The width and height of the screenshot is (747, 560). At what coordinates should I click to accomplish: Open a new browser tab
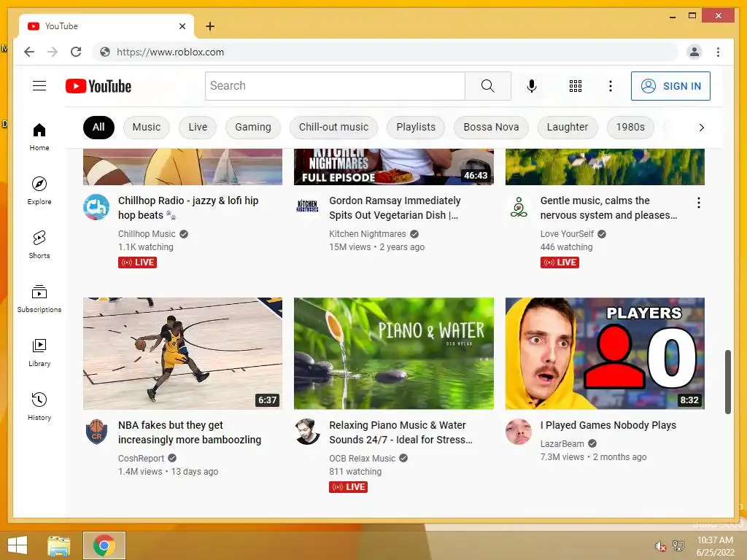pos(209,26)
